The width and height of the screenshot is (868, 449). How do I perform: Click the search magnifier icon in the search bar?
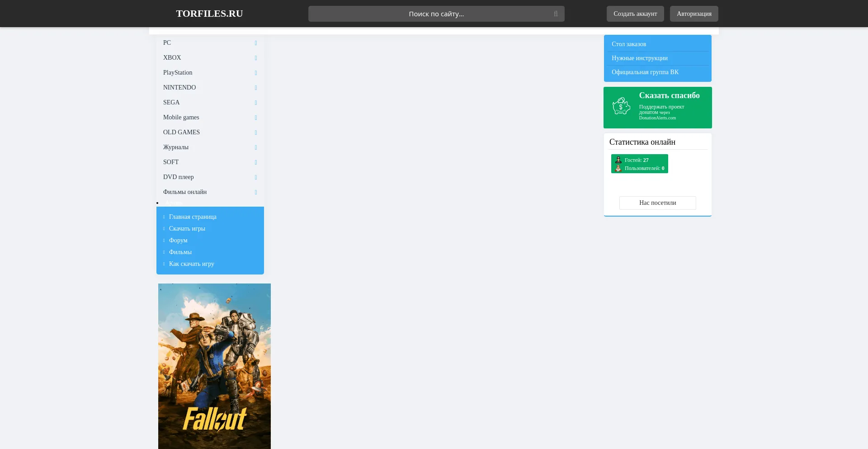tap(556, 14)
